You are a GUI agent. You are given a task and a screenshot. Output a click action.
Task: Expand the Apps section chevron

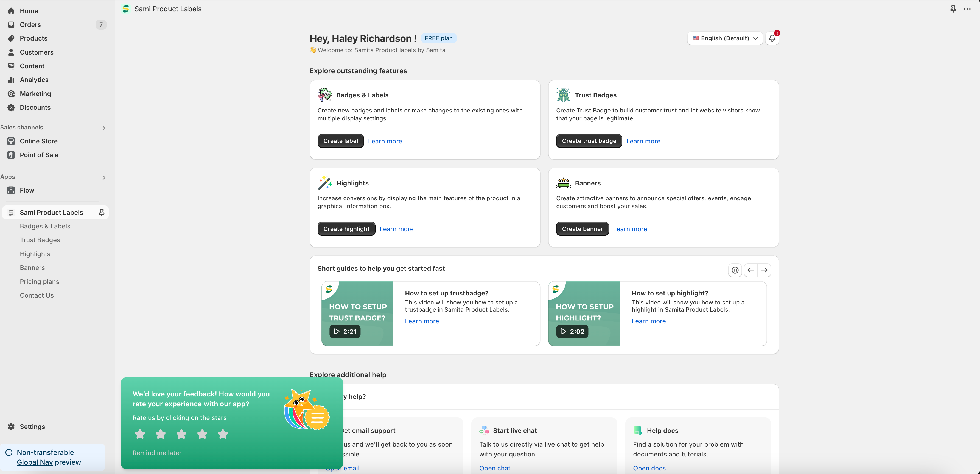[x=103, y=177]
